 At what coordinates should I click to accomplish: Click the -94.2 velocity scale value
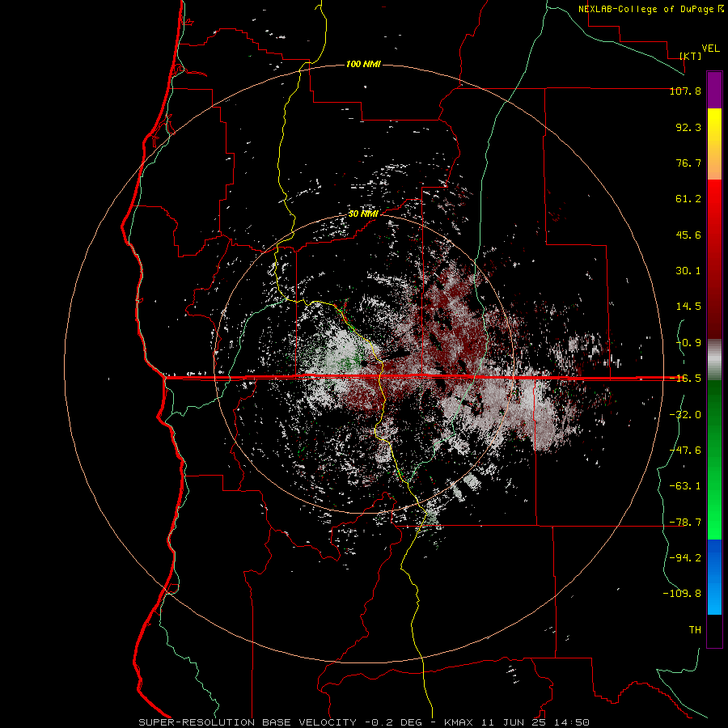(685, 558)
